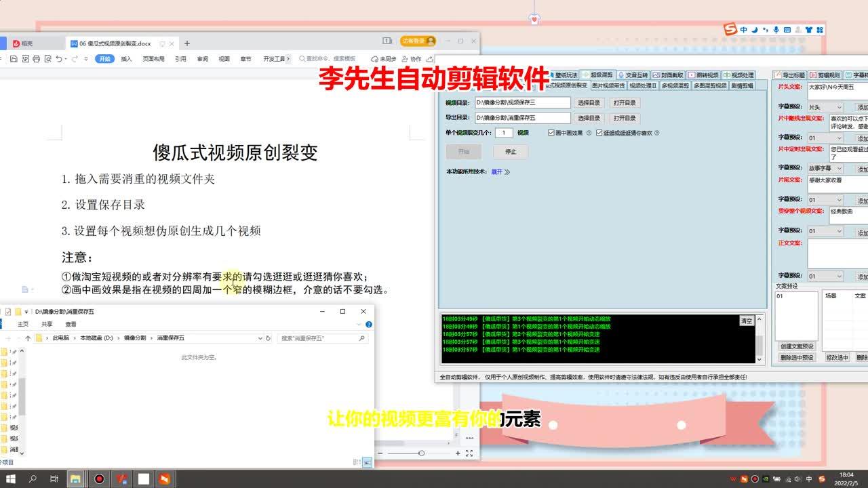Image resolution: width=868 pixels, height=488 pixels.
Task: Open the 引用 ribbon tab
Action: tap(180, 59)
